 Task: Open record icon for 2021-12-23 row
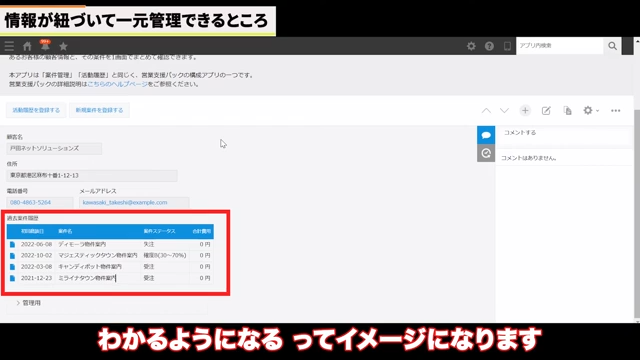tap(12, 278)
